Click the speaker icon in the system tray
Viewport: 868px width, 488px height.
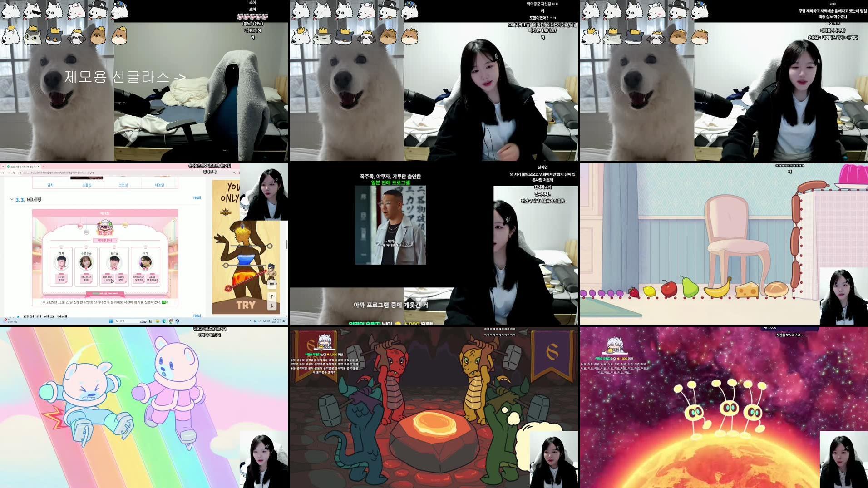(268, 320)
